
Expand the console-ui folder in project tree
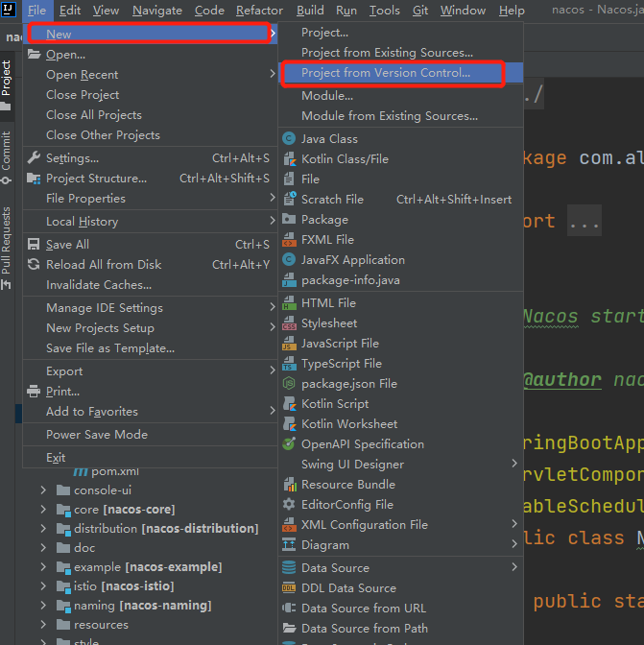(x=43, y=490)
